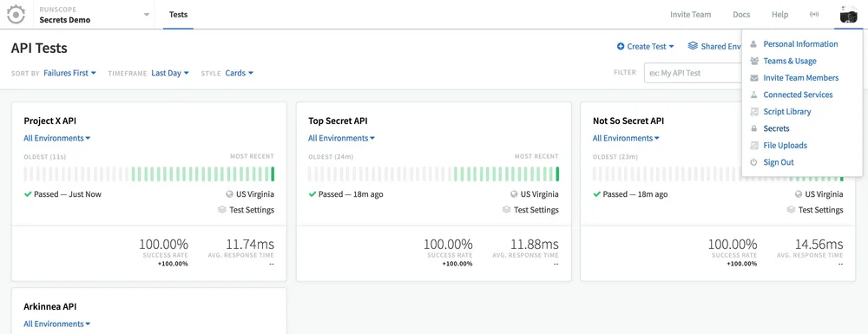This screenshot has width=868, height=334.
Task: Open File Uploads from the menu
Action: pyautogui.click(x=785, y=146)
